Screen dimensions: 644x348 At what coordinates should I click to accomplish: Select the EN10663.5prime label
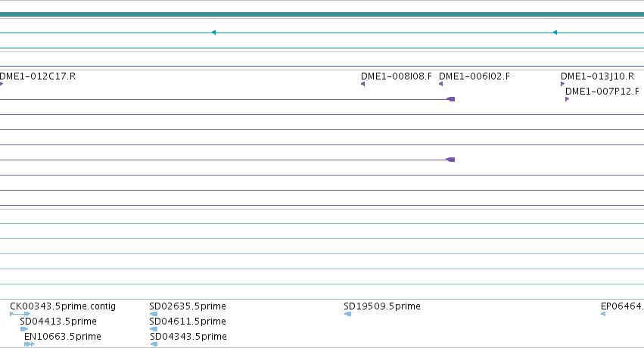[x=63, y=337]
